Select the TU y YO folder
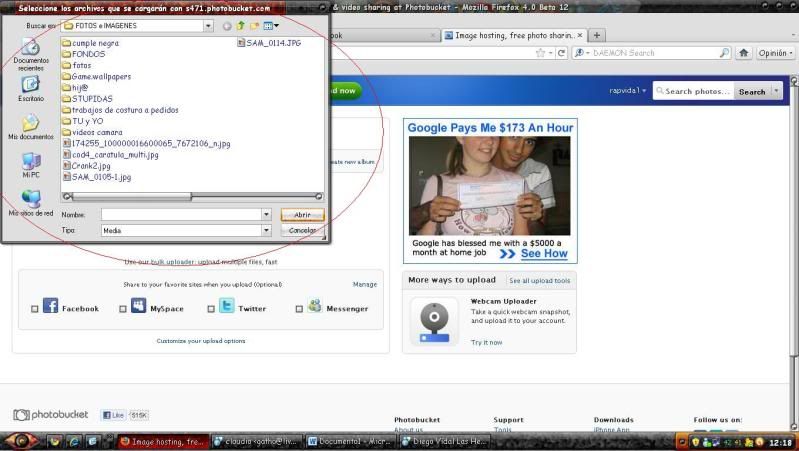The image size is (799, 451). pos(83,121)
